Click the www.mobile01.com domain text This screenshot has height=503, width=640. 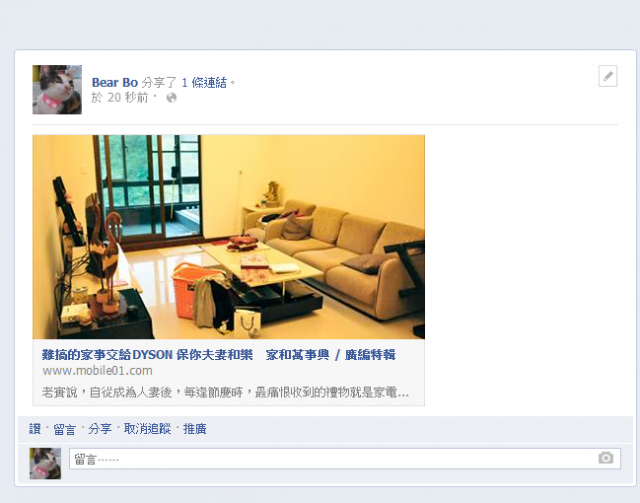pos(97,371)
